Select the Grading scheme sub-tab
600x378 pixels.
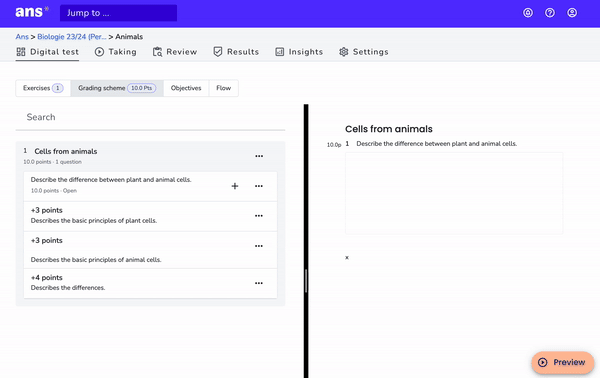click(117, 88)
